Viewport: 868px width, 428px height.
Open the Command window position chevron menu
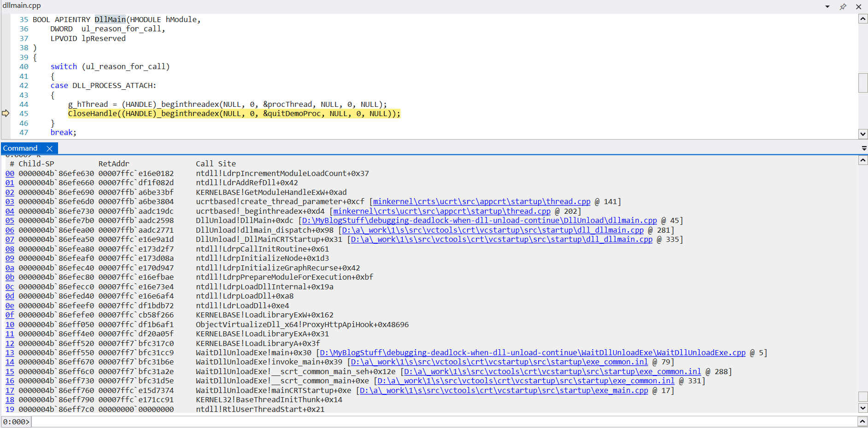click(x=864, y=148)
